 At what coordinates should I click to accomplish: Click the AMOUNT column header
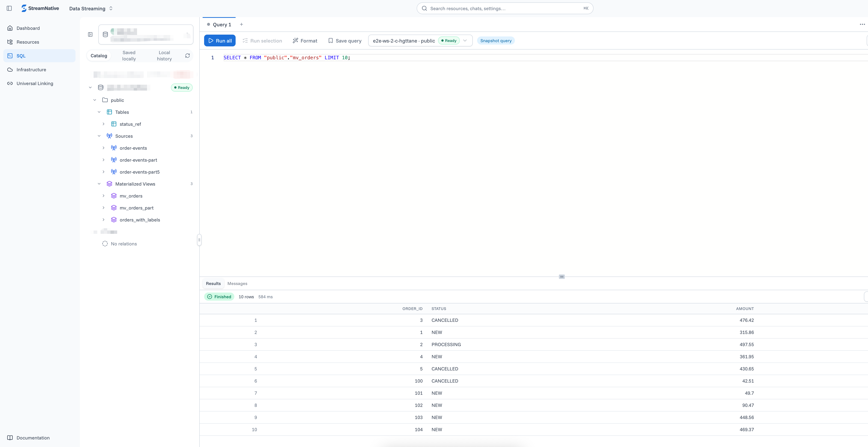[x=745, y=309]
